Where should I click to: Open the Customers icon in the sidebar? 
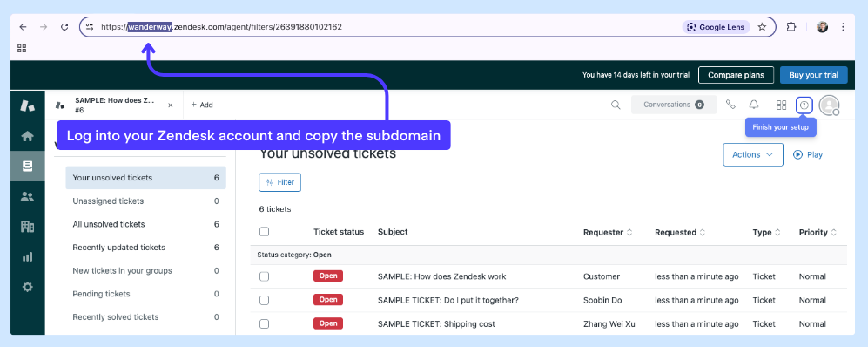click(x=27, y=196)
